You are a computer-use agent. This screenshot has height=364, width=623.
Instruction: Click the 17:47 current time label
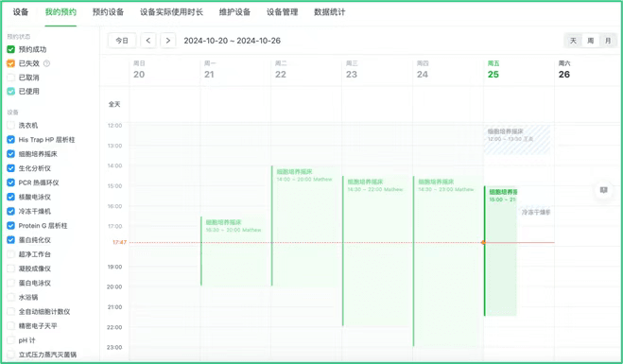click(x=120, y=242)
